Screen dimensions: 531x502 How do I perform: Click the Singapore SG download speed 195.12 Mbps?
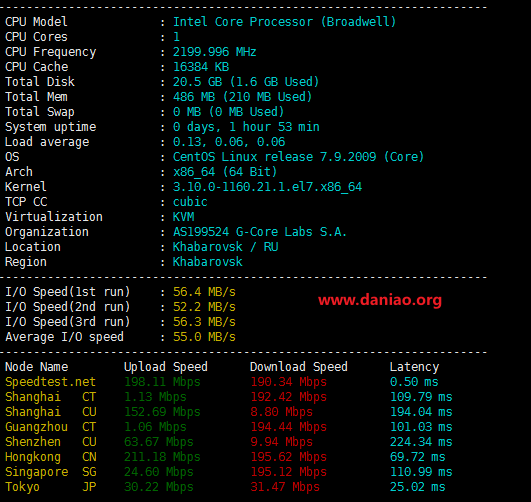click(289, 472)
